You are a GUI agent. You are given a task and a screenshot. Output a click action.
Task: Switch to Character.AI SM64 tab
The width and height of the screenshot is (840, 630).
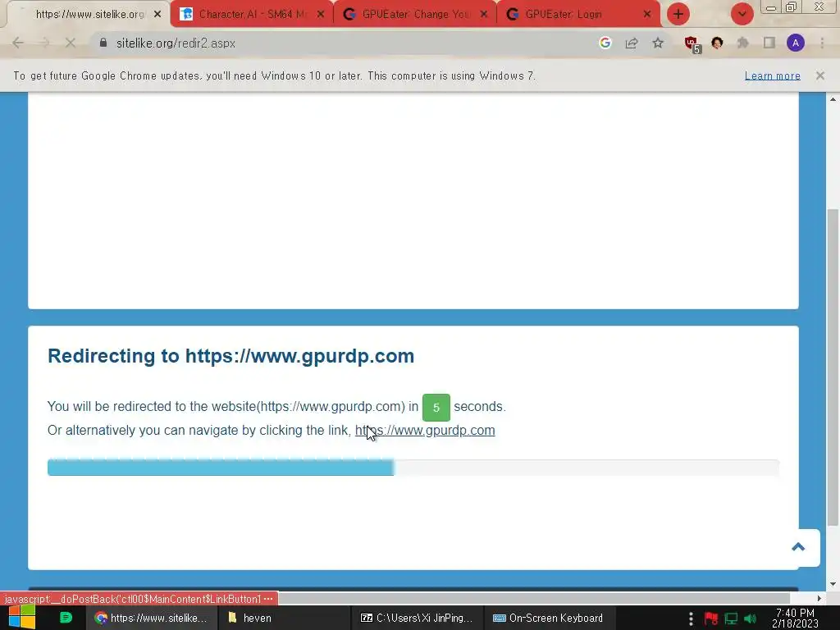252,14
